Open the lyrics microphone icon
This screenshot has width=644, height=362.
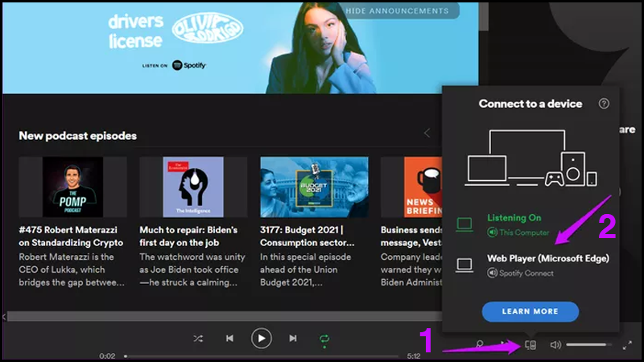pos(480,345)
